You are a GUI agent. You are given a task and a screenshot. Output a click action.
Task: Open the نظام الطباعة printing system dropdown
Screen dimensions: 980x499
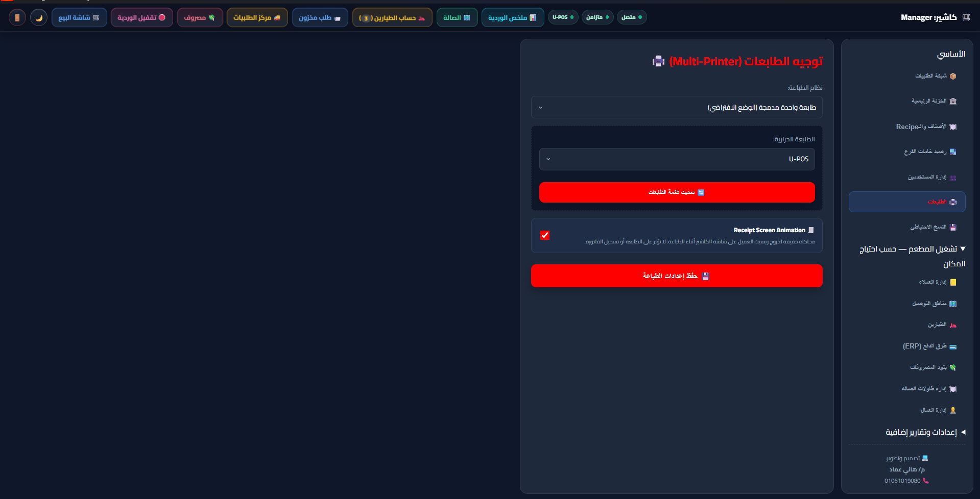[677, 107]
